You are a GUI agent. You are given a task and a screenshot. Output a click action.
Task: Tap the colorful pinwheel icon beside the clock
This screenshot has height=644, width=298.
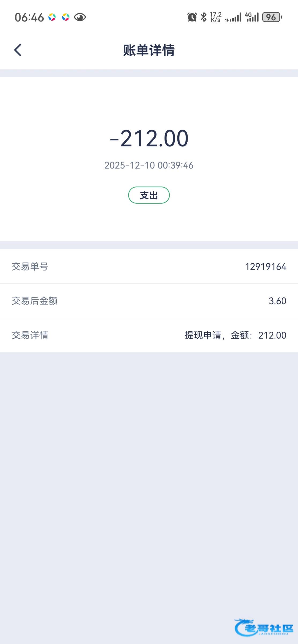point(52,17)
